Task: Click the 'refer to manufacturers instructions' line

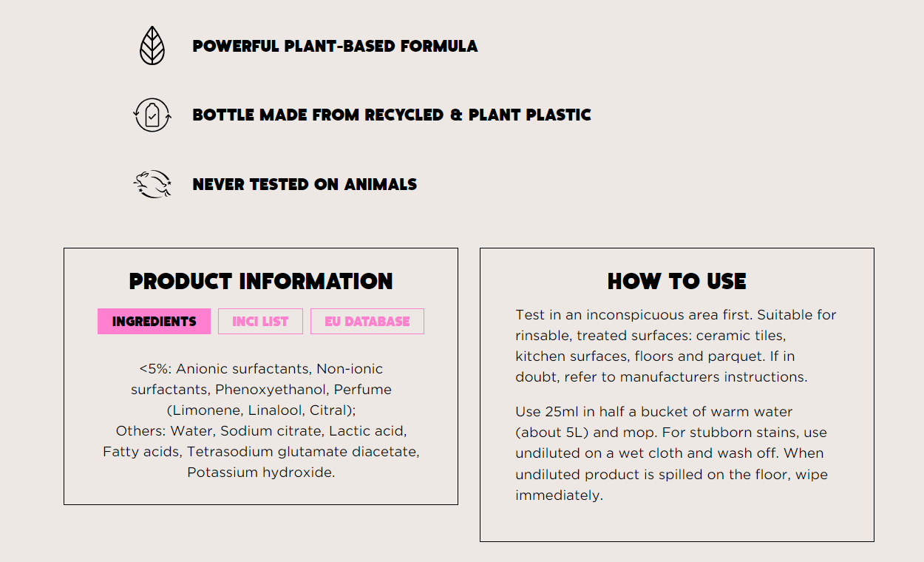Action: (686, 377)
